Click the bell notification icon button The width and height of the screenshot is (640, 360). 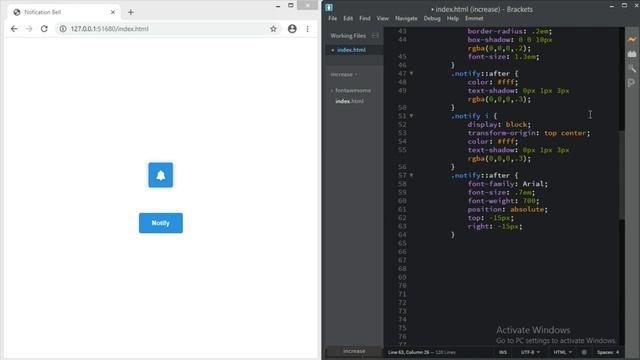[x=160, y=175]
